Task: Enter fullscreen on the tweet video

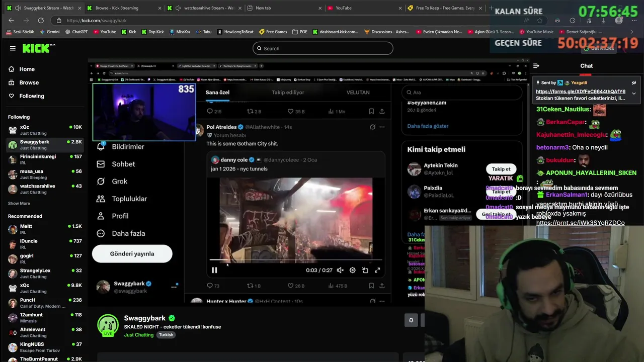Action: (377, 270)
